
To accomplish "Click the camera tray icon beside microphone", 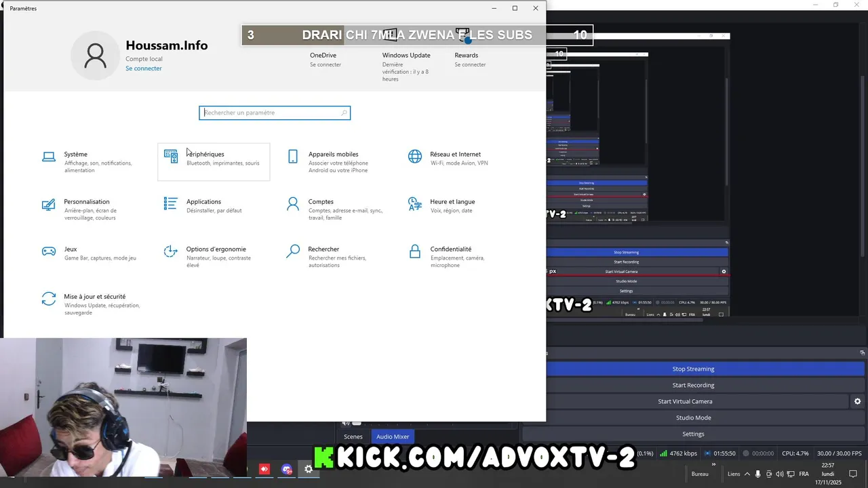I will coord(769,474).
